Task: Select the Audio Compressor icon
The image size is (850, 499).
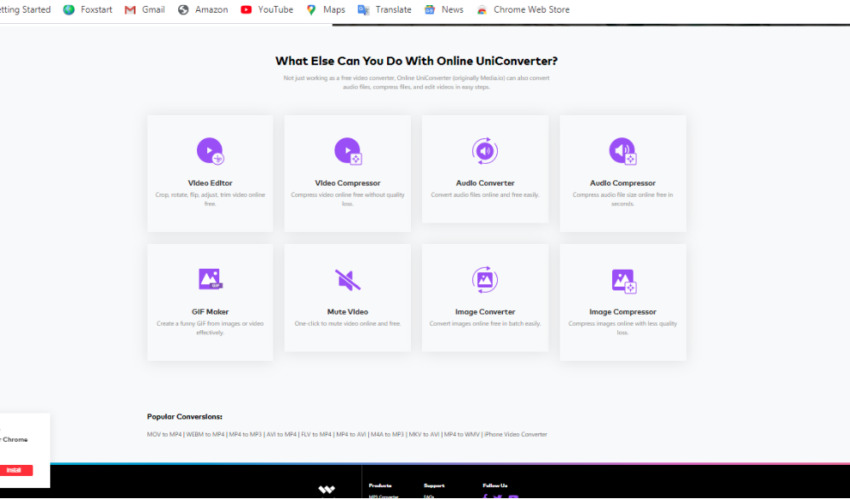Action: [622, 151]
